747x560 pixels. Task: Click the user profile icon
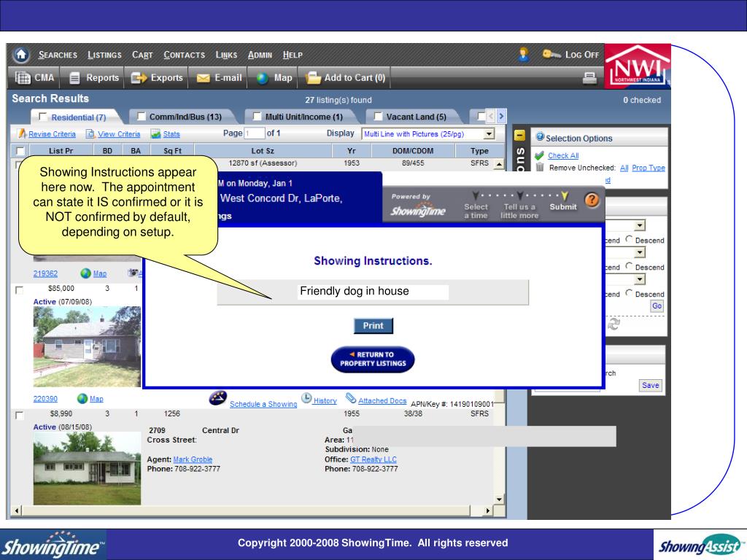tap(524, 54)
